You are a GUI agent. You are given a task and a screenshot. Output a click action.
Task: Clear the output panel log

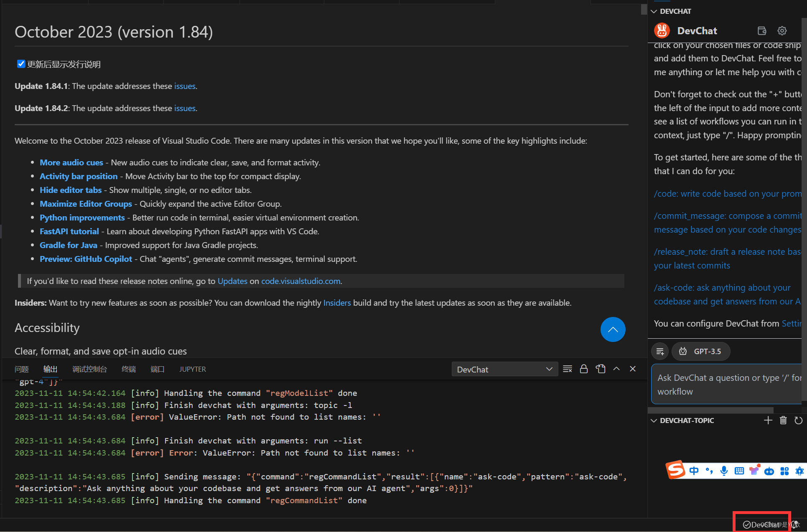(x=568, y=369)
